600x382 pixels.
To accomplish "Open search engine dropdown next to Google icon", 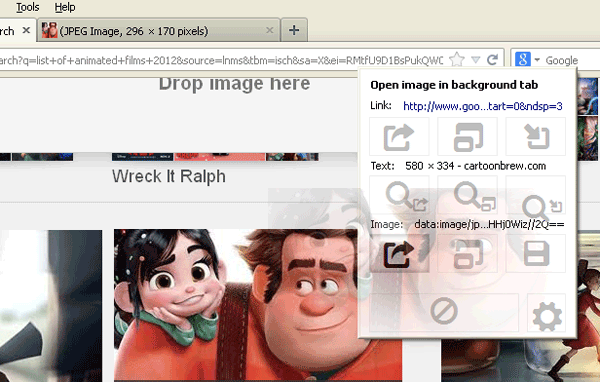I will point(537,60).
